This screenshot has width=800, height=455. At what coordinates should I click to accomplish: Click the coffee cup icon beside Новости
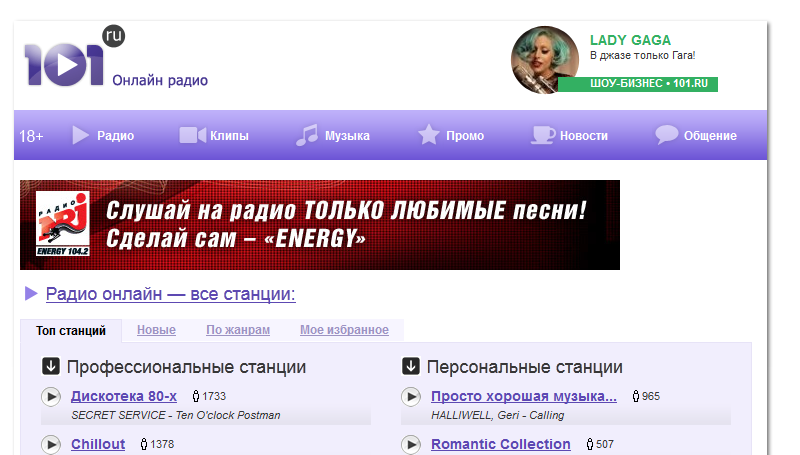coord(543,135)
